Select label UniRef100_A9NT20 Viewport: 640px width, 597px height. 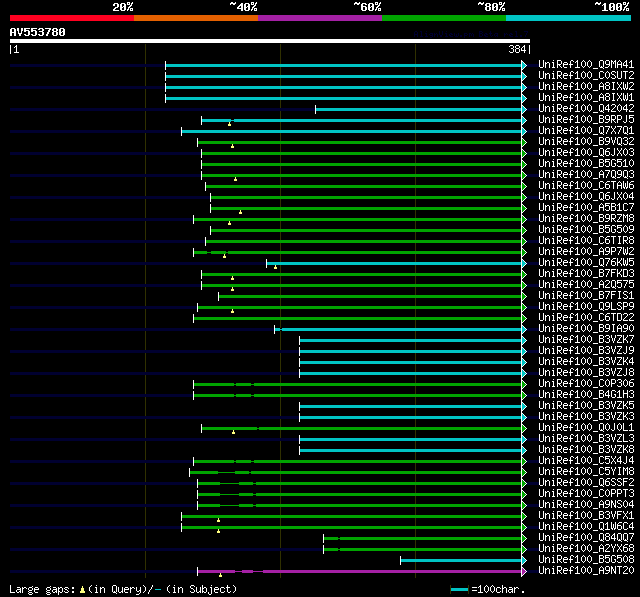[x=586, y=571]
